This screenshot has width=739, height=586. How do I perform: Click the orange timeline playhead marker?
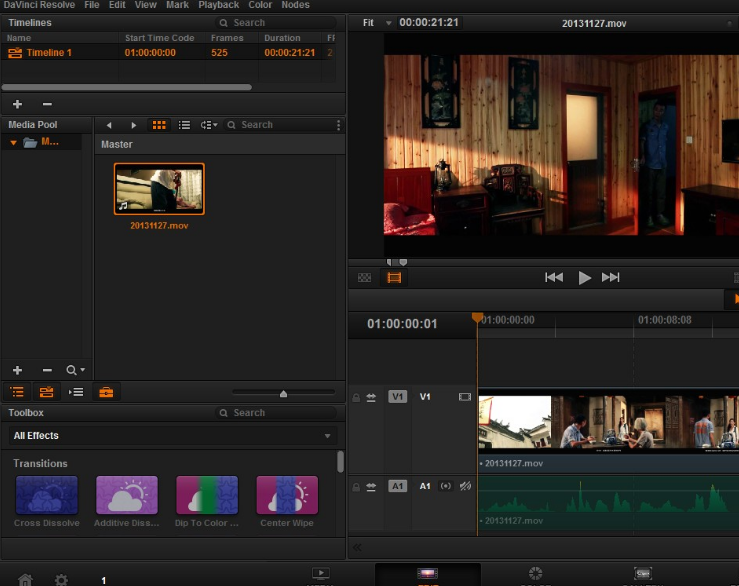(477, 317)
